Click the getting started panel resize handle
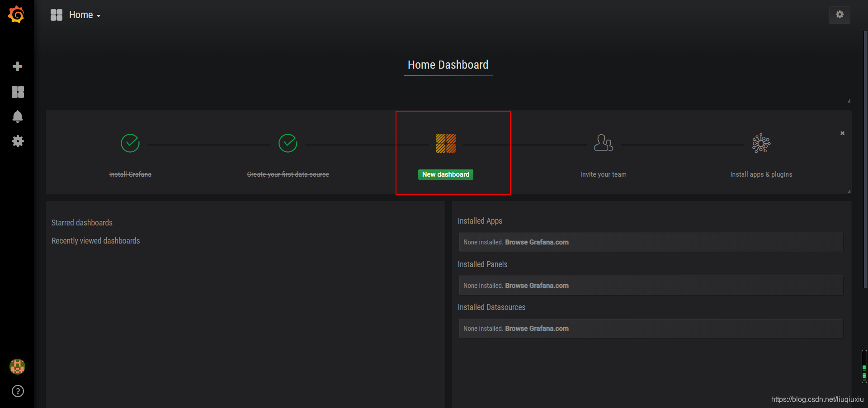 (x=849, y=191)
